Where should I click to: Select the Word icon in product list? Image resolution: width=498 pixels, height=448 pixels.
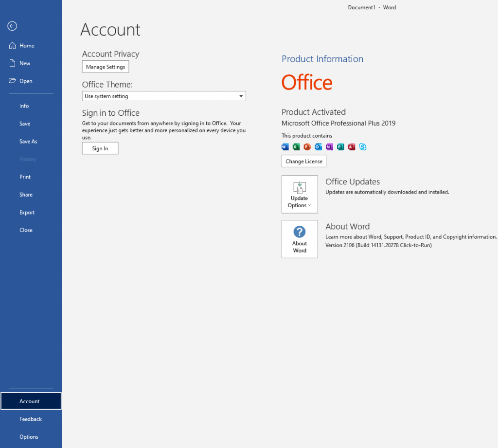pyautogui.click(x=285, y=146)
